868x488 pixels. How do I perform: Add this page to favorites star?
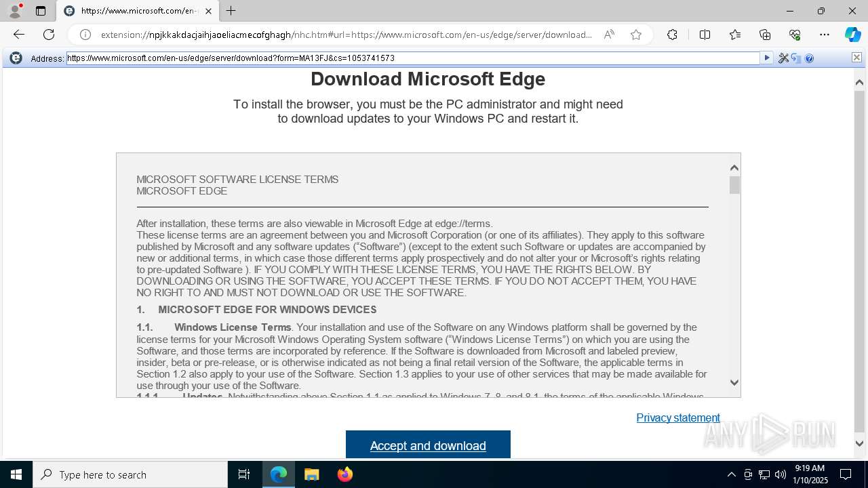636,35
